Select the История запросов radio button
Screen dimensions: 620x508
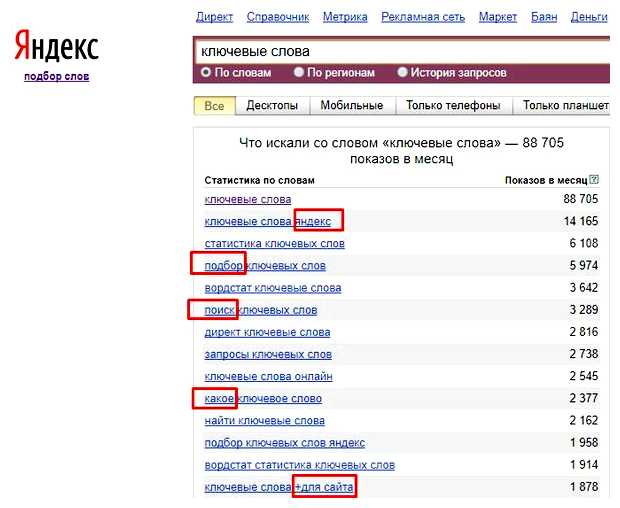coord(402,72)
